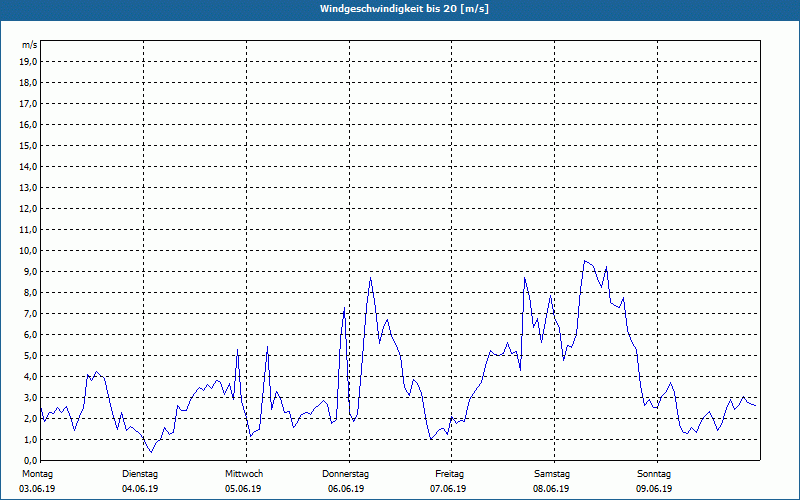Click the date 04.06.19

pos(140,489)
